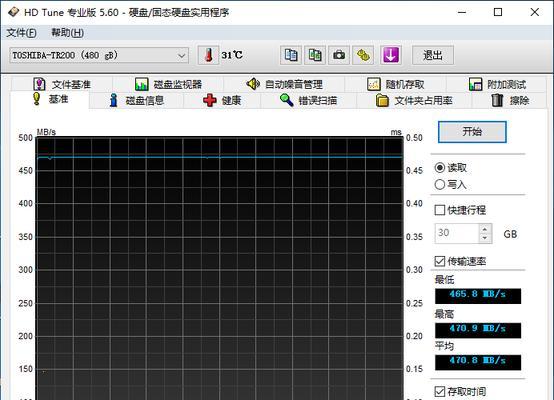Viewport: 554px width, 400px height.
Task: Open the 文件(F) menu
Action: pos(21,33)
